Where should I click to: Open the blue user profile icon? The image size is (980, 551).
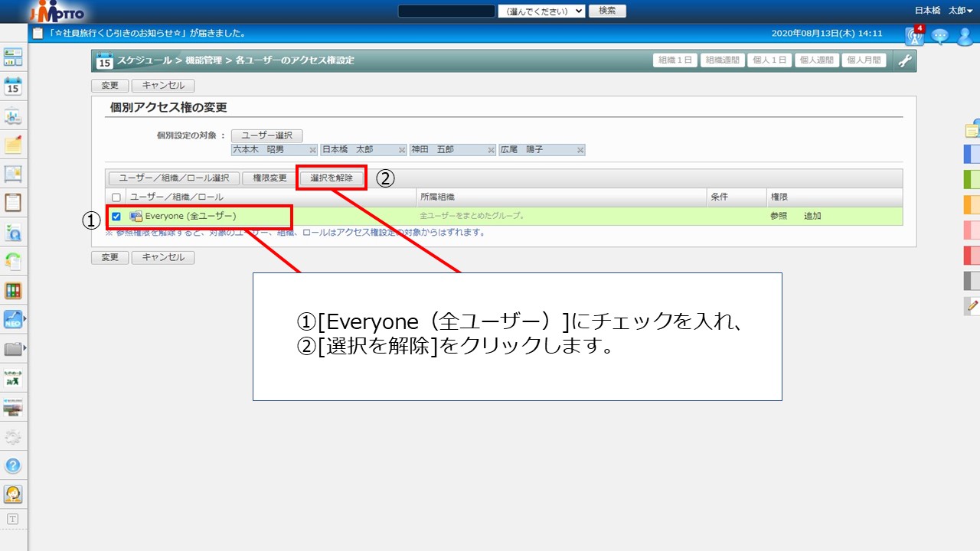click(x=965, y=35)
